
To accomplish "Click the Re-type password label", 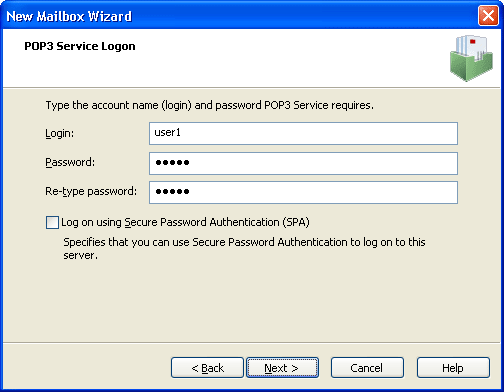I will point(91,192).
